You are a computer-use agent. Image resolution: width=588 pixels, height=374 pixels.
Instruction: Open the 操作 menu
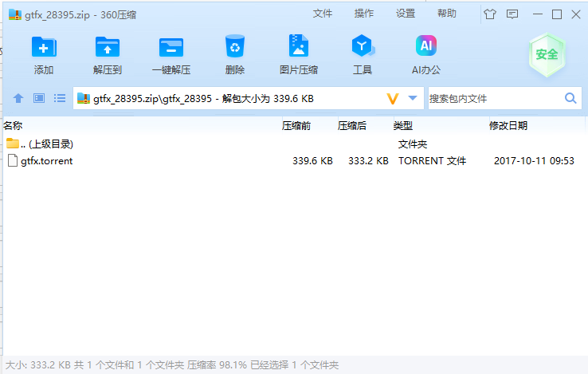(x=364, y=14)
